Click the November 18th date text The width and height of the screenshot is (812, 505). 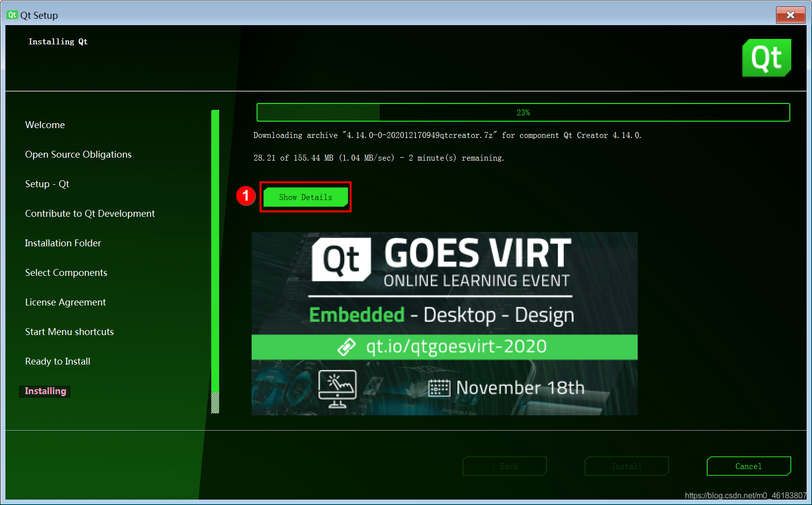pos(520,388)
